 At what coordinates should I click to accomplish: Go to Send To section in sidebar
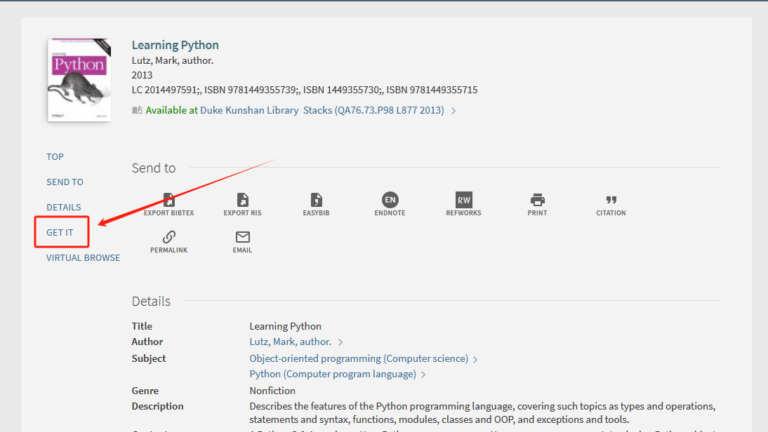click(65, 182)
